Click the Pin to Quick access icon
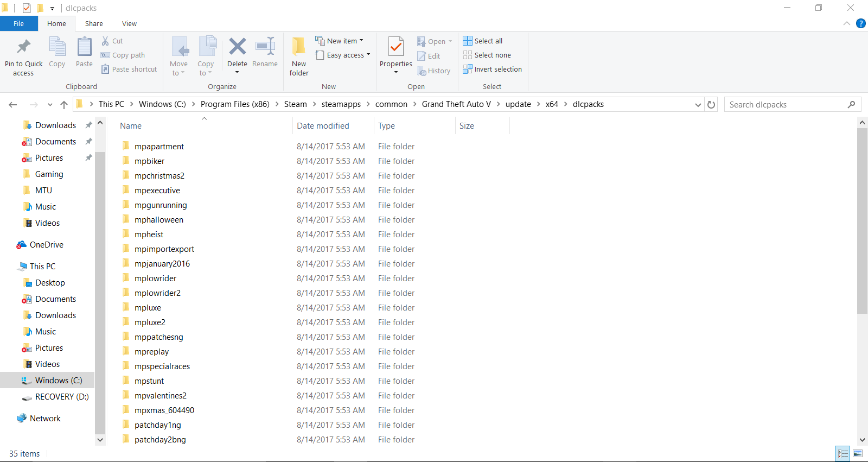868x462 pixels. coord(23,47)
